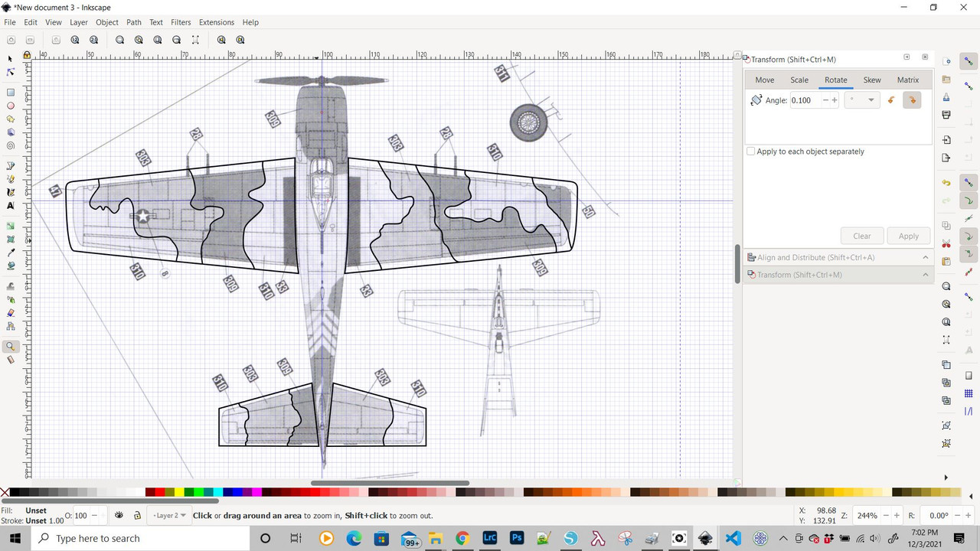The image size is (980, 551).
Task: Click the no-paint X swatch
Action: (x=5, y=492)
